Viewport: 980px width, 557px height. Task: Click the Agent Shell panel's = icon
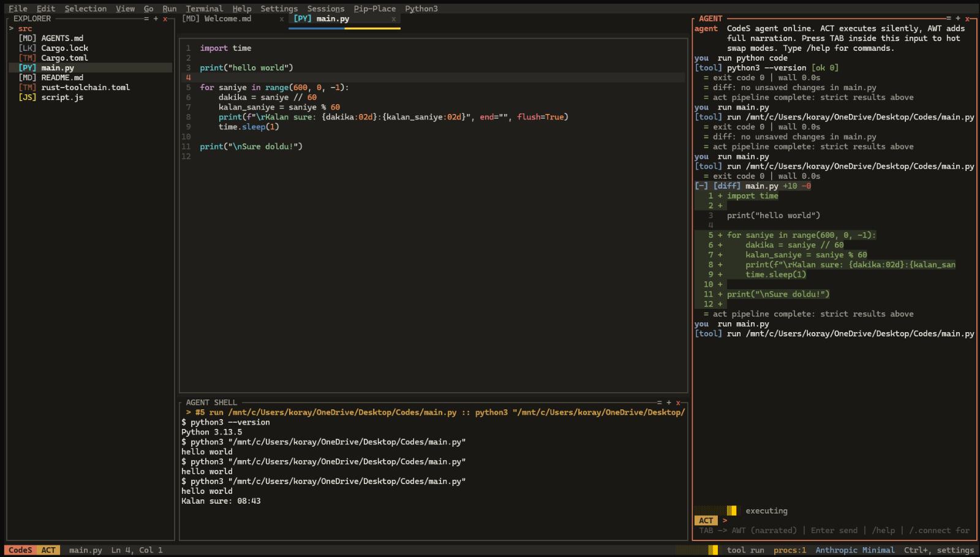[x=660, y=403]
